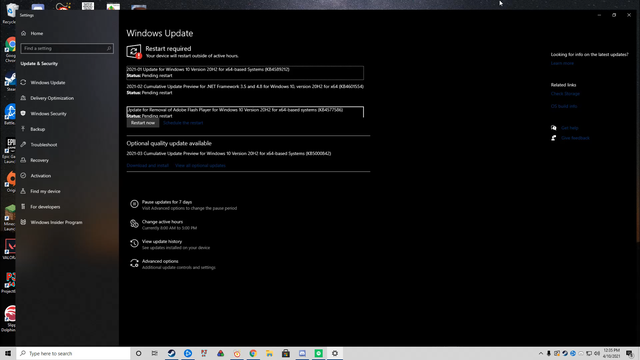Click the Restart now button
This screenshot has width=640, height=360.
[x=143, y=123]
